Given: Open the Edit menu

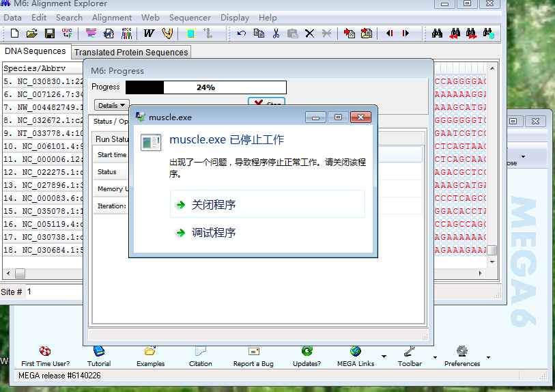Looking at the screenshot, I should 39,18.
